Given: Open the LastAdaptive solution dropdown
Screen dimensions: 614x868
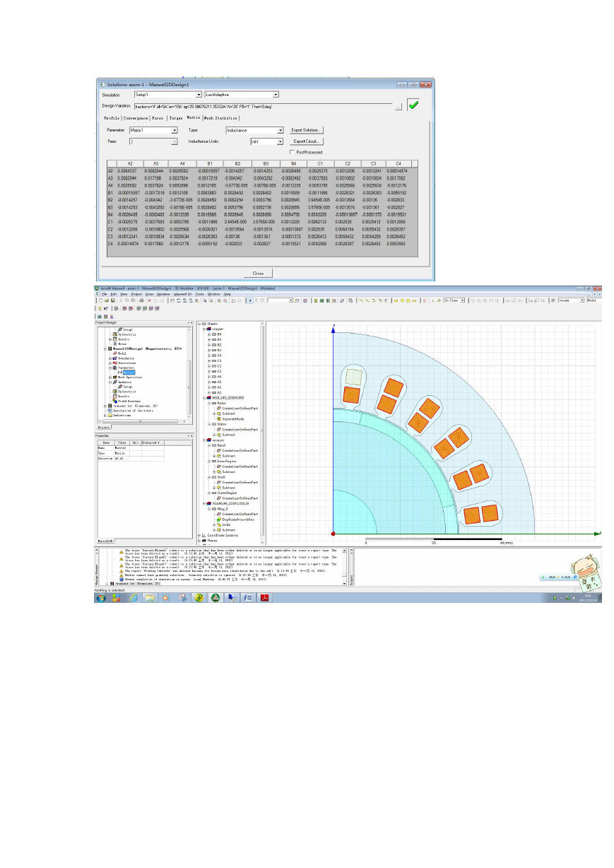Looking at the screenshot, I should [276, 94].
